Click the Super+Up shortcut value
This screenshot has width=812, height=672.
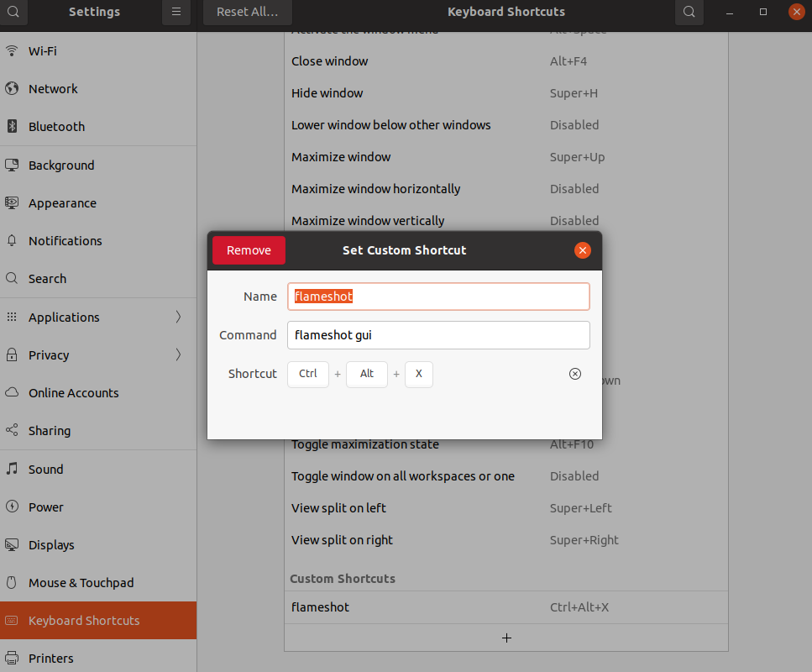point(578,157)
